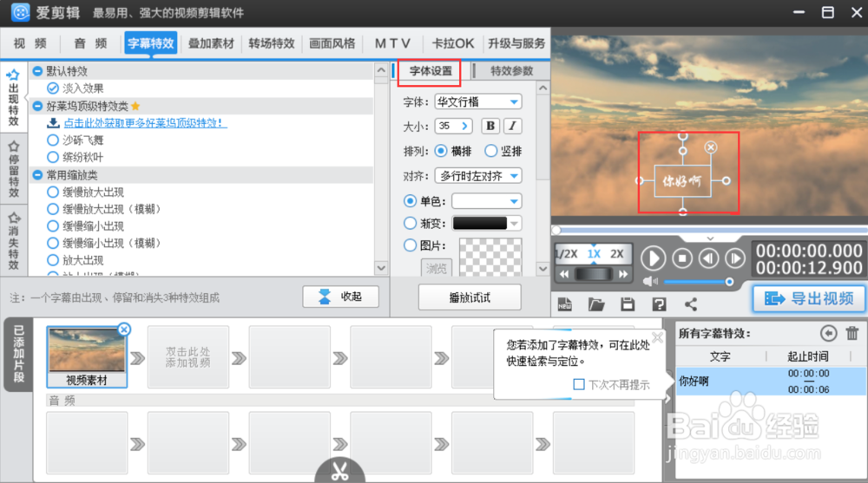Select 渐变 gradient color mode
The image size is (868, 483).
411,223
